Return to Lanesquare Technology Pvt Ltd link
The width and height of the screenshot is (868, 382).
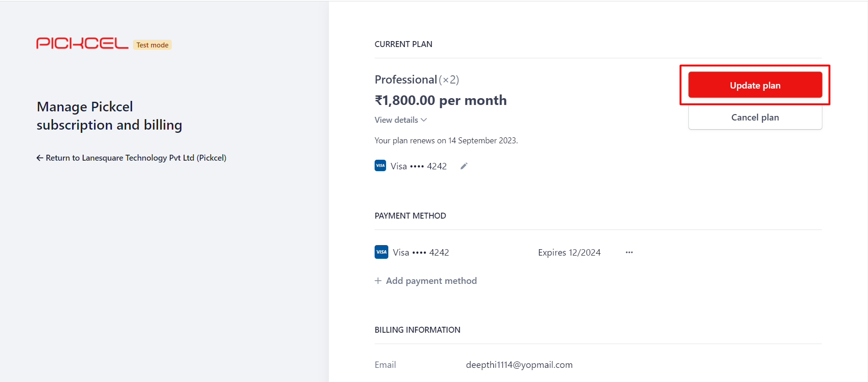(132, 158)
